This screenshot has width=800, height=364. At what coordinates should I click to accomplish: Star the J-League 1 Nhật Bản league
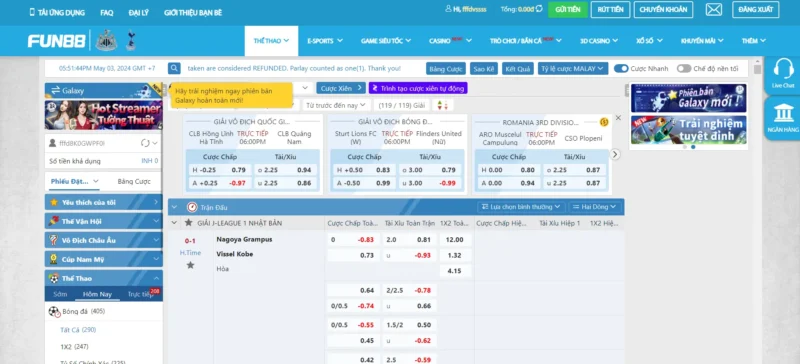pos(189,223)
